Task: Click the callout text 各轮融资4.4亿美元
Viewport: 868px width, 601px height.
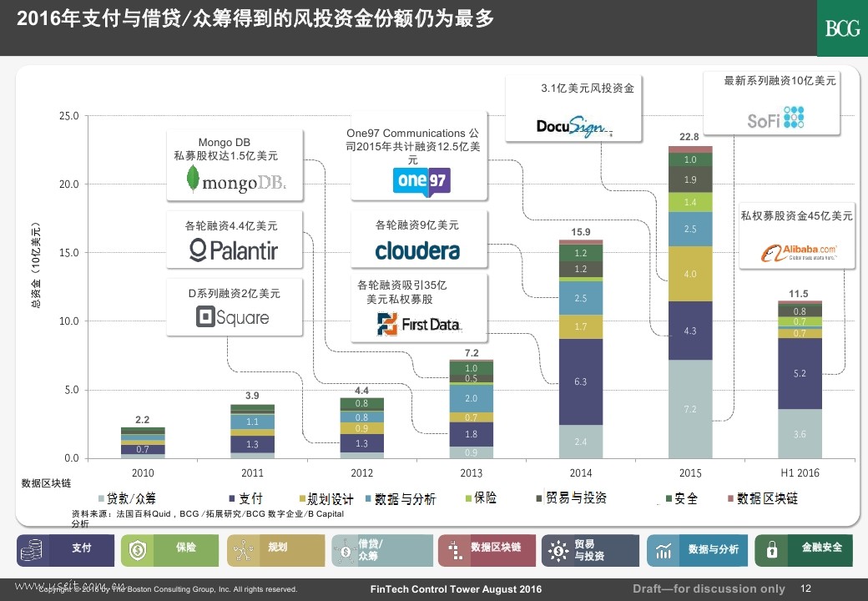Action: (231, 225)
